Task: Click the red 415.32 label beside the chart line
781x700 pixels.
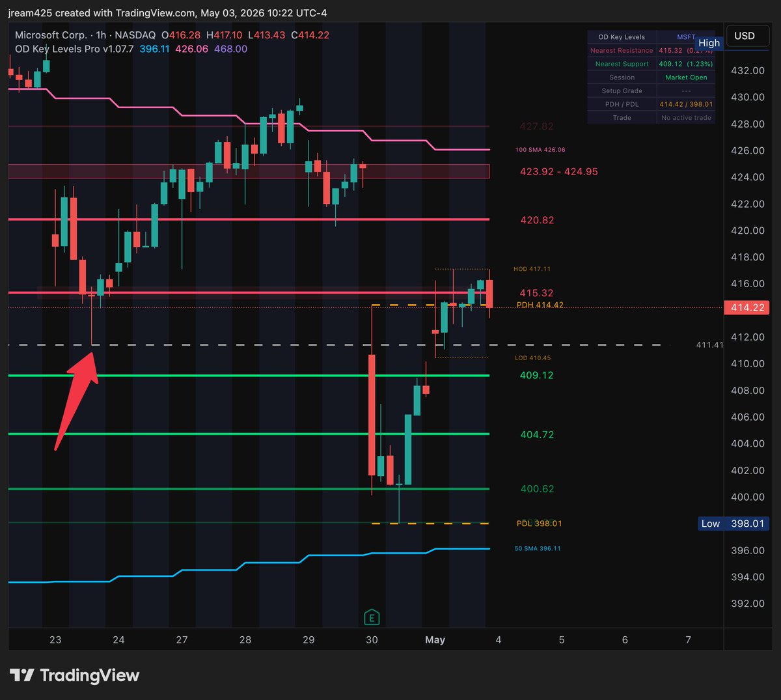Action: pos(537,294)
